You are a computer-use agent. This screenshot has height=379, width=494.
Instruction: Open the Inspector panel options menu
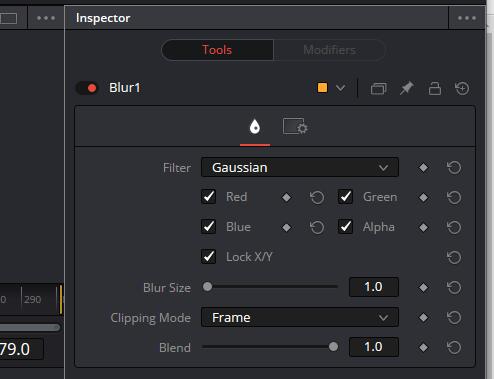pos(467,18)
